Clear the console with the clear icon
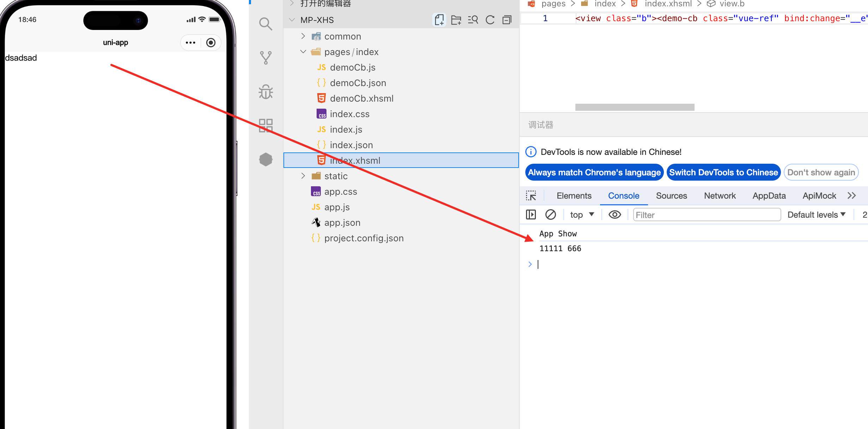The height and width of the screenshot is (429, 868). coord(550,214)
